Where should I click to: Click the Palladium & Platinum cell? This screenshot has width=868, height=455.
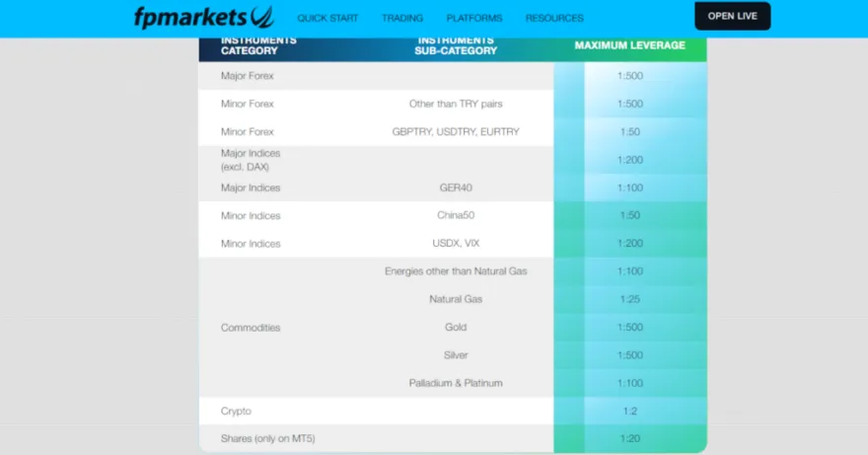coord(455,383)
